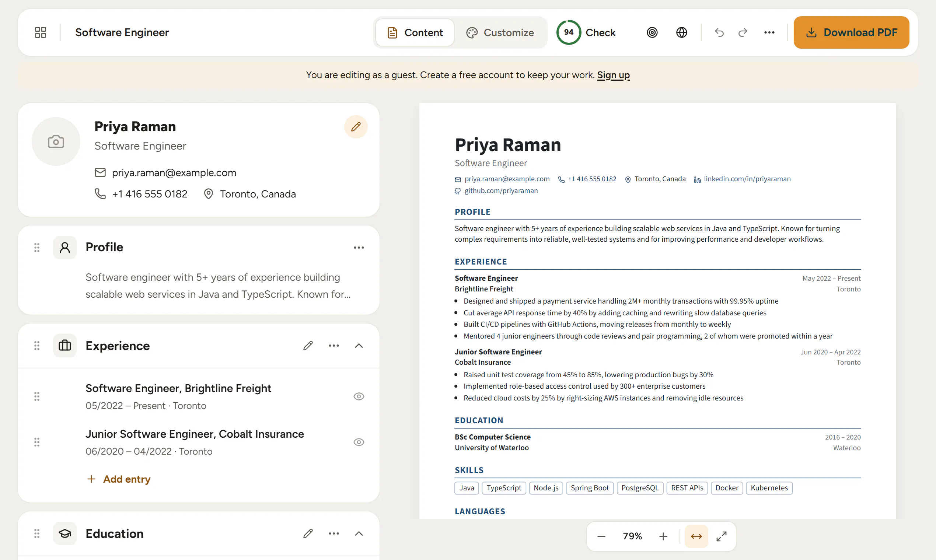Download the resume as PDF
Image resolution: width=936 pixels, height=560 pixels.
pyautogui.click(x=851, y=32)
